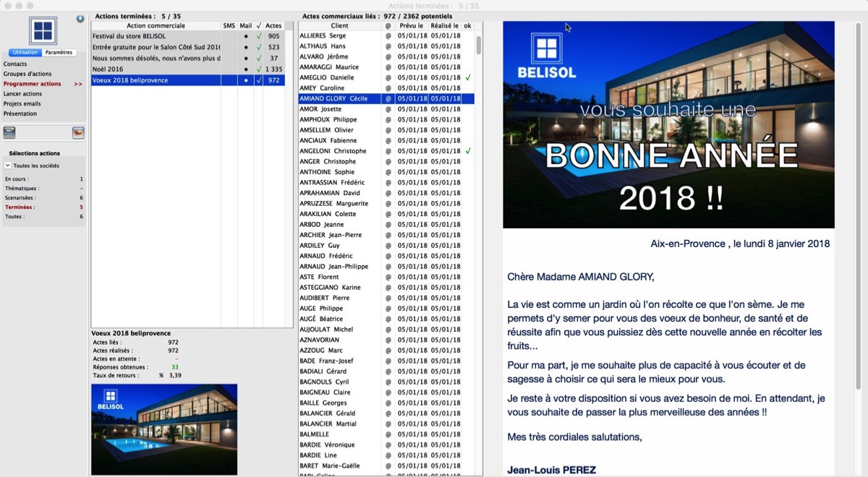Toggle checkmark for Entrée gratuite Salon Côté Sud
Viewport: 868px width, 477px height.
pyautogui.click(x=259, y=47)
